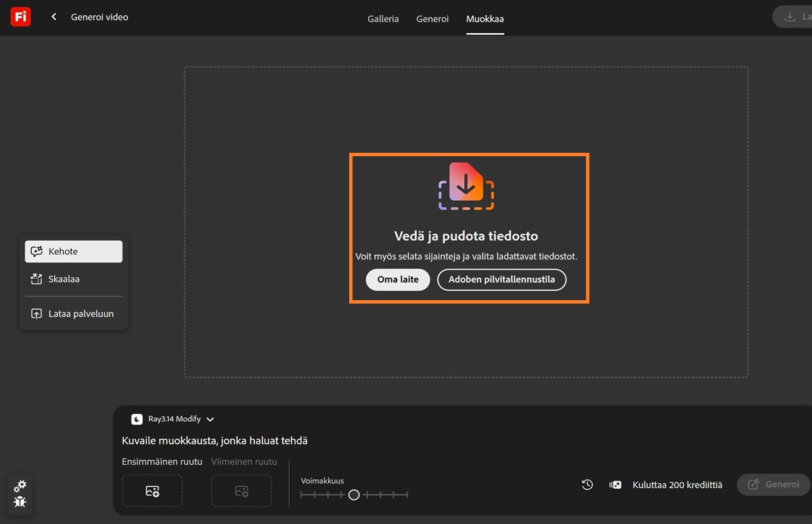Select the Kehote option in side panel
The image size is (812, 524).
[74, 252]
